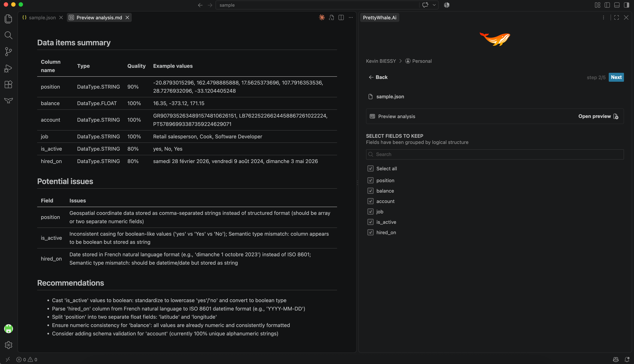Open PrettyWhale whale-tail icon in activity bar
634x364 pixels.
9,100
